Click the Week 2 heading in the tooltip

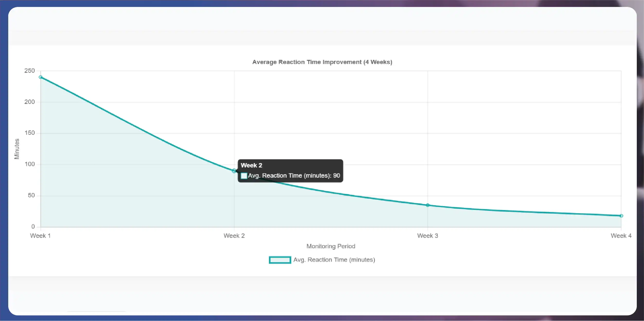coord(251,165)
